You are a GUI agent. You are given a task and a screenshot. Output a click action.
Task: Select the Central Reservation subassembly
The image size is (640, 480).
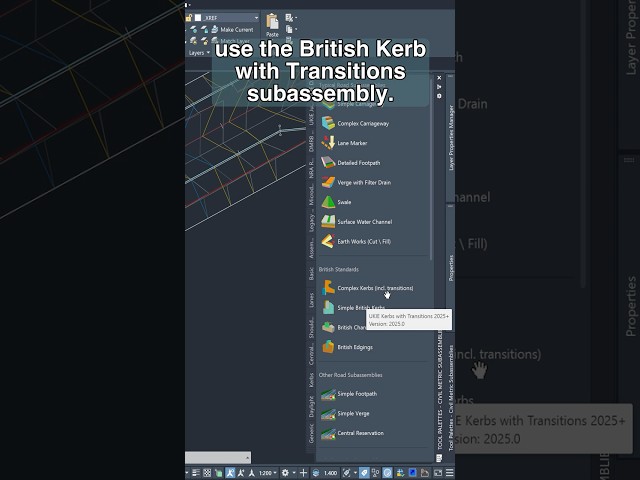[352, 433]
